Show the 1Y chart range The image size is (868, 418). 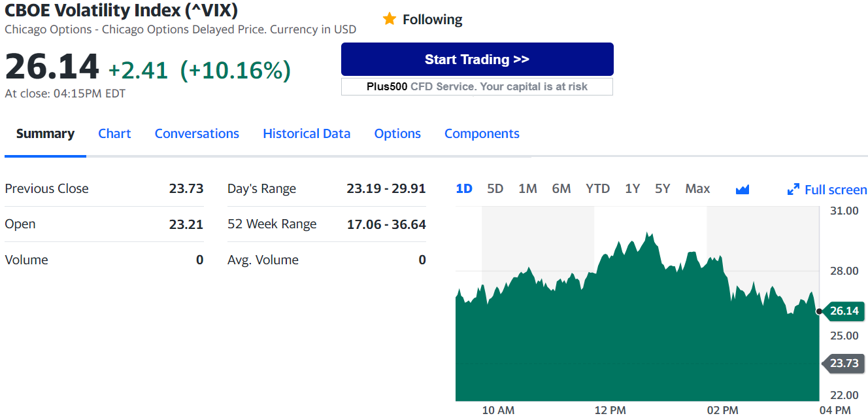[x=632, y=188]
